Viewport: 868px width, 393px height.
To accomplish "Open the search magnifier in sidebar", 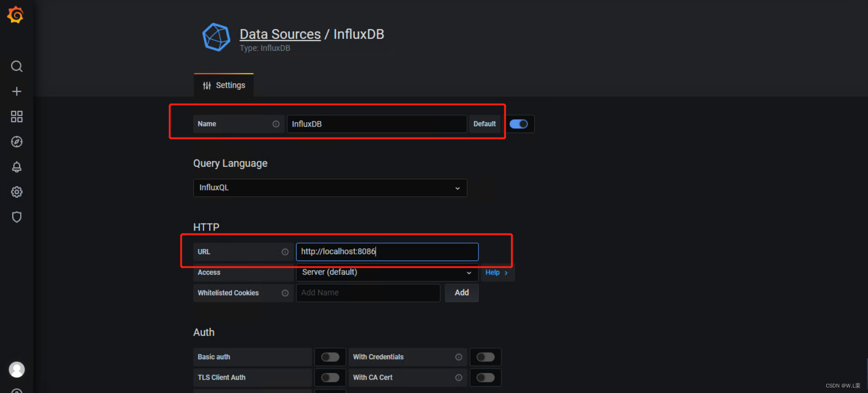I will [17, 66].
